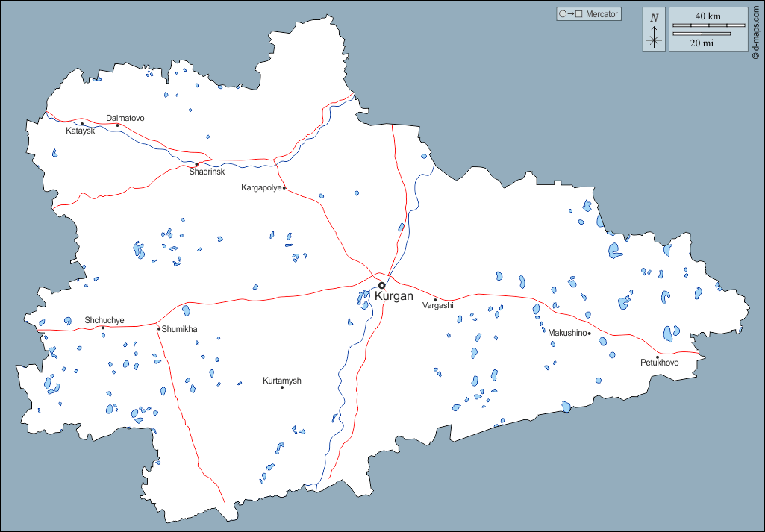Select the Makushino city dot
Viewport: 765px width, 532px height.
click(x=590, y=334)
